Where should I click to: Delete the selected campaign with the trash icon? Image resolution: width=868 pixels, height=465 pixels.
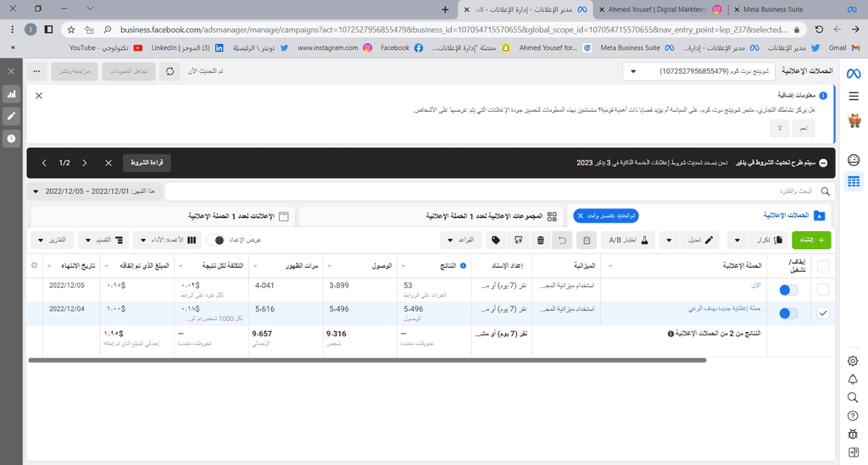click(541, 240)
